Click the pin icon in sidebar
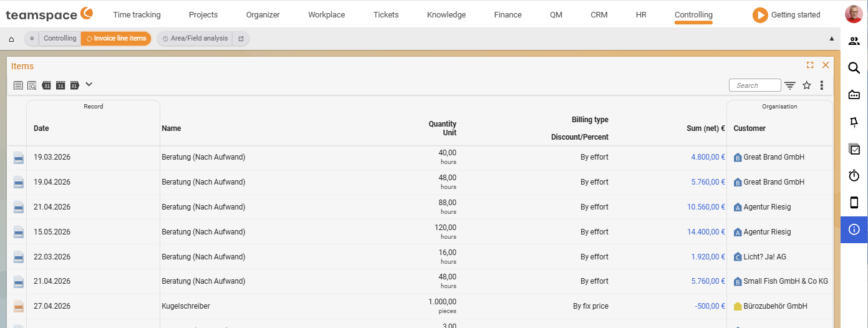 point(854,122)
